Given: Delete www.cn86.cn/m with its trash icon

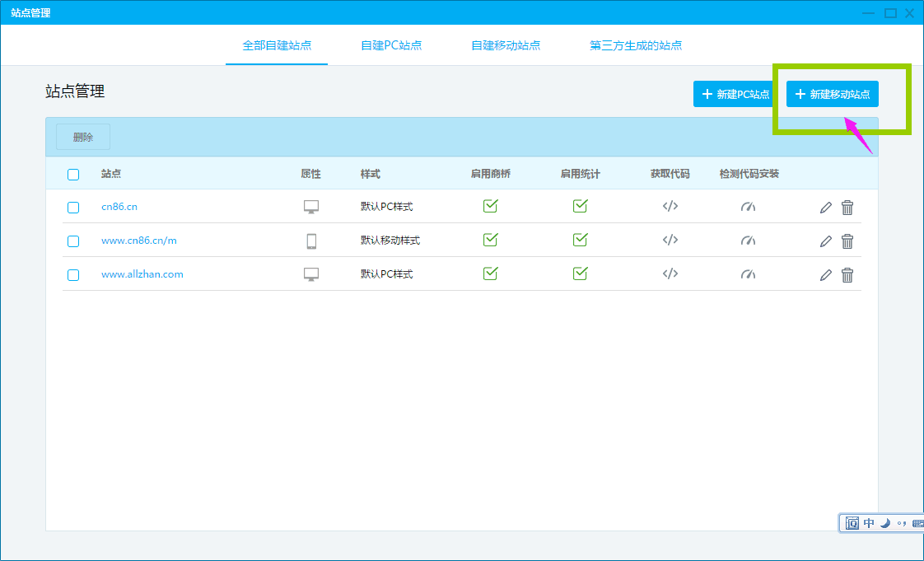Looking at the screenshot, I should [847, 241].
